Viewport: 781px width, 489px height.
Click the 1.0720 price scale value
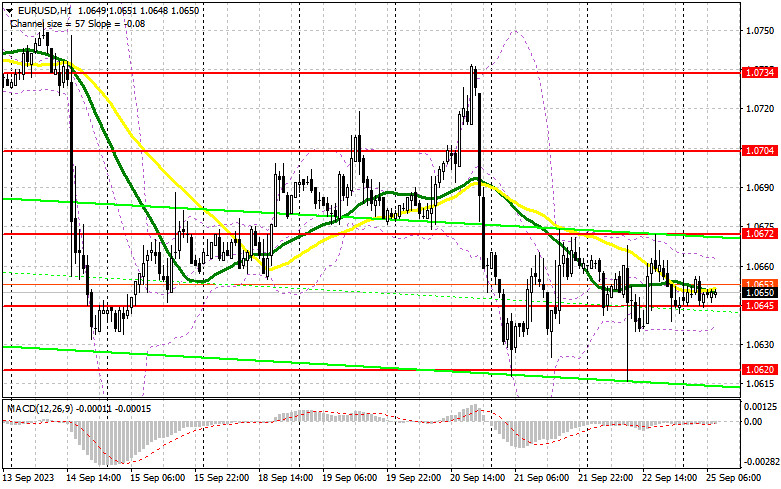point(760,109)
